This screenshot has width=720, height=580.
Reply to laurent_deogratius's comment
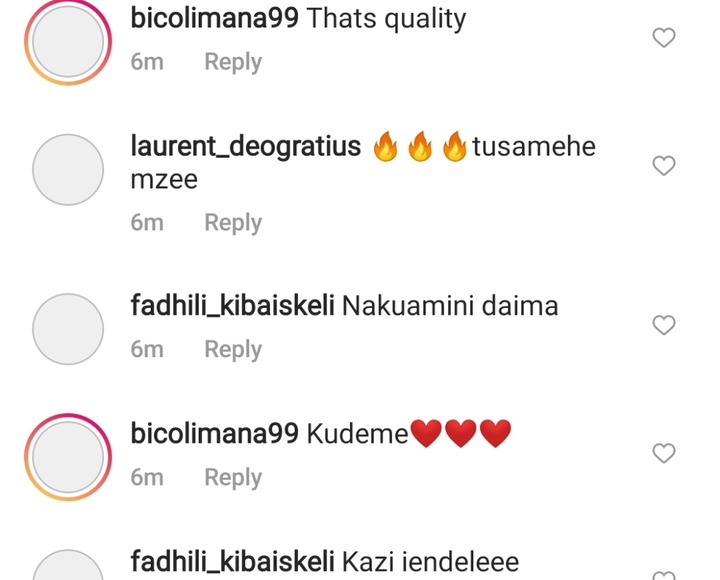coord(233,223)
